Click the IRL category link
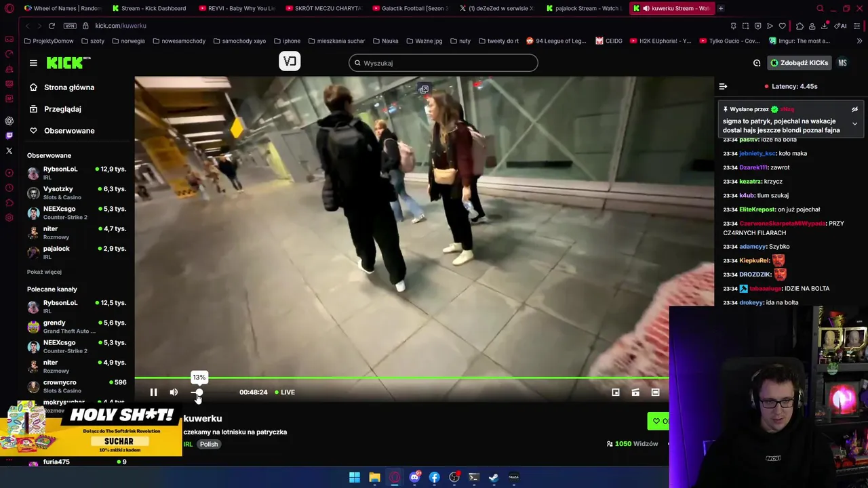The width and height of the screenshot is (868, 488). [x=188, y=445]
